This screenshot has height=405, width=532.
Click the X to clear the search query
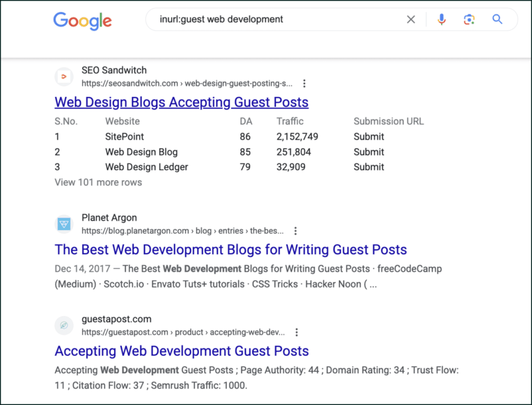pos(411,19)
